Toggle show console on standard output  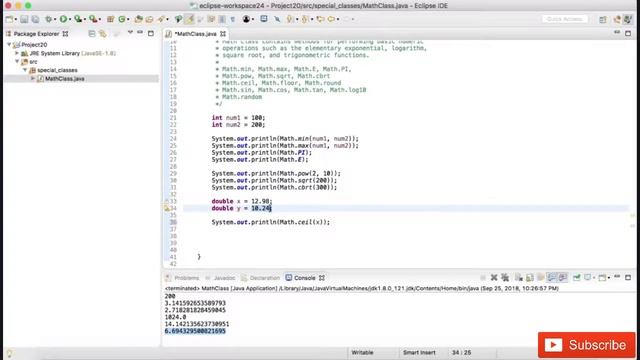tap(551, 278)
